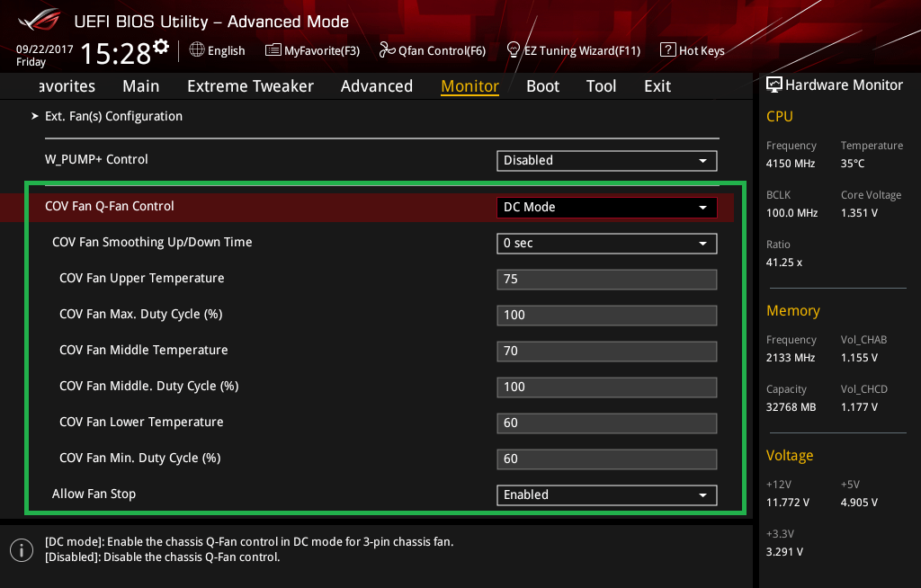921x588 pixels.
Task: Click the EZ Tuning Wizard bulb icon
Action: click(x=514, y=50)
